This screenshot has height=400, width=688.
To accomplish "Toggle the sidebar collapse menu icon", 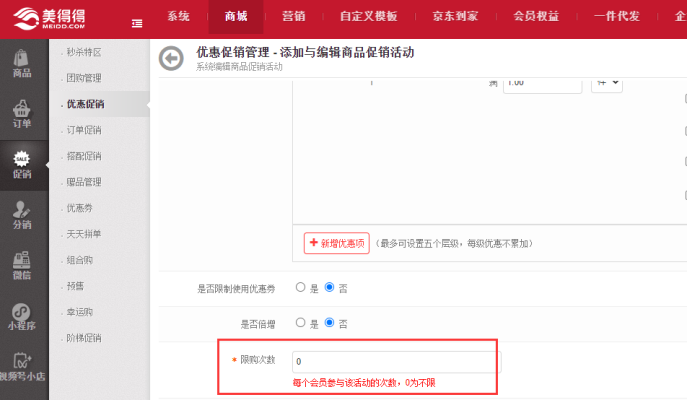I will [137, 23].
